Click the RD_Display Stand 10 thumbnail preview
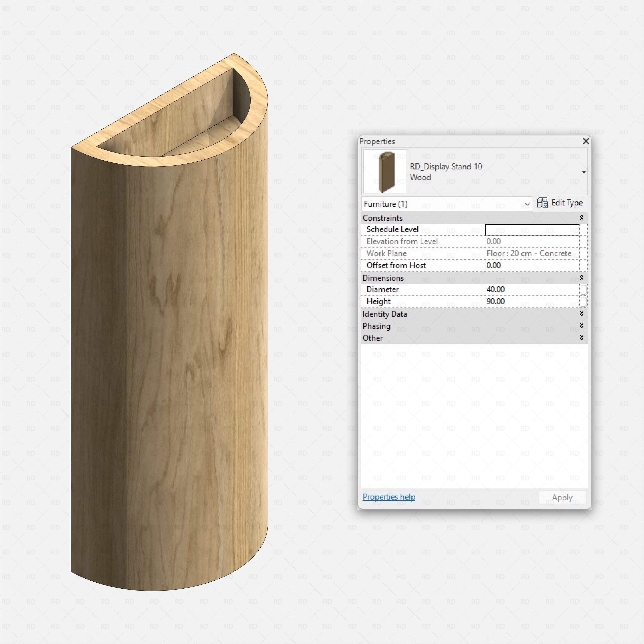644x644 pixels. 385,172
